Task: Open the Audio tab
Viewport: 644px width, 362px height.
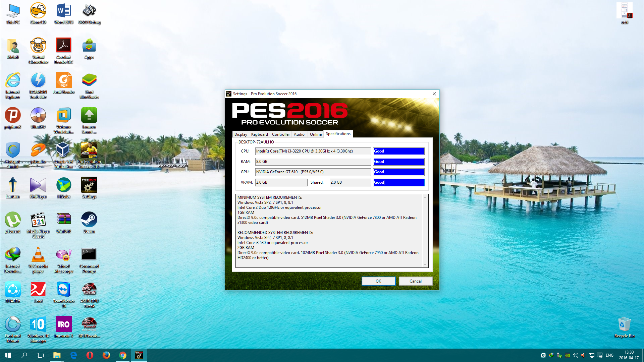Action: coord(299,134)
